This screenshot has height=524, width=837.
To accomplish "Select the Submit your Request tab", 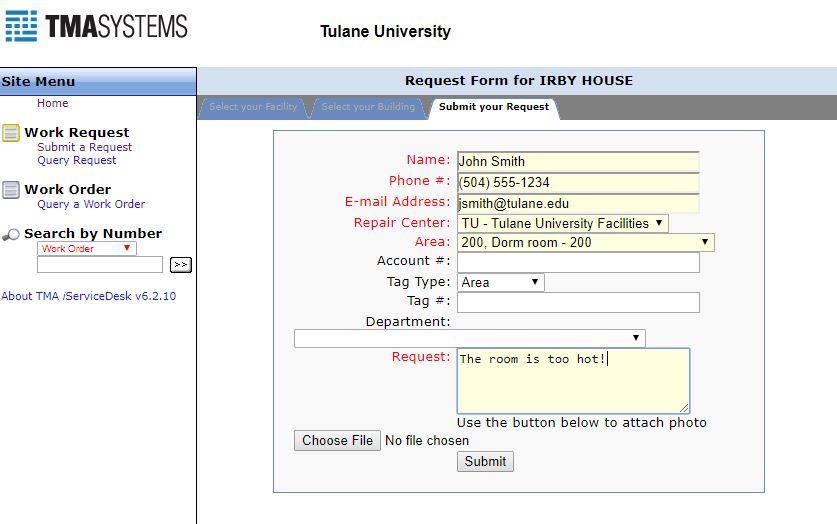I will coord(494,107).
